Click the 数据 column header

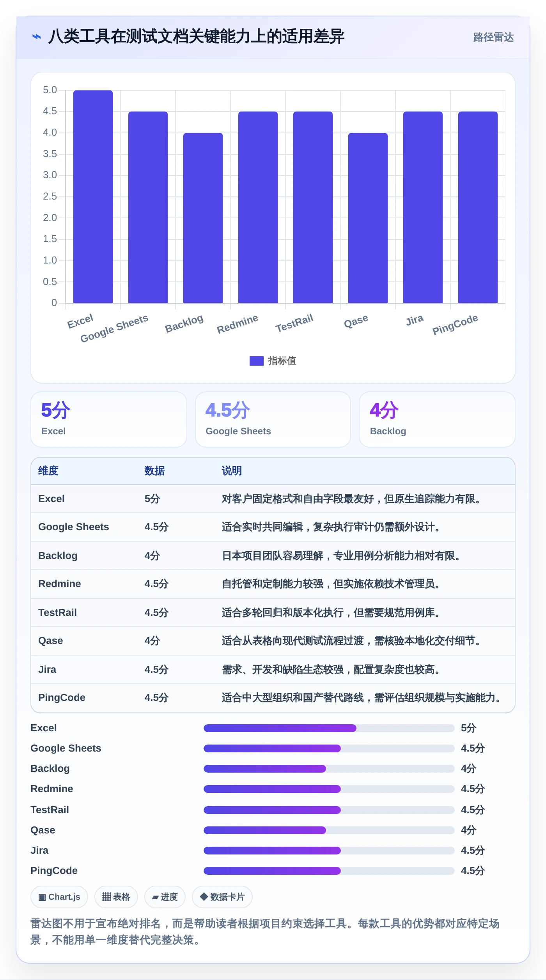[154, 471]
